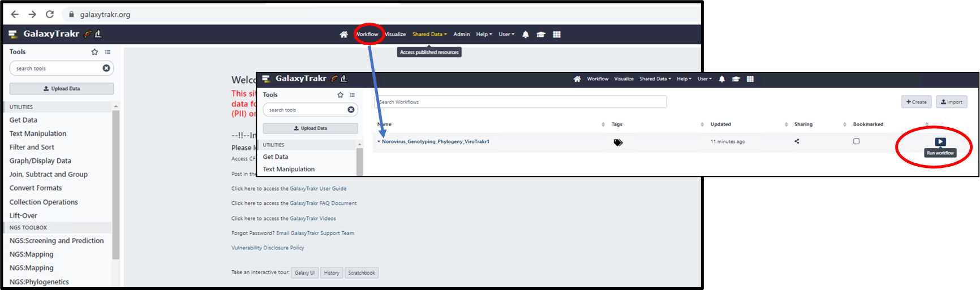
Task: Click the galaxytrakr.org address bar
Action: click(x=105, y=14)
